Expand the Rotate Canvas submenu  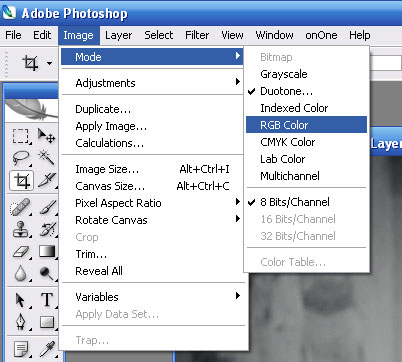point(152,220)
